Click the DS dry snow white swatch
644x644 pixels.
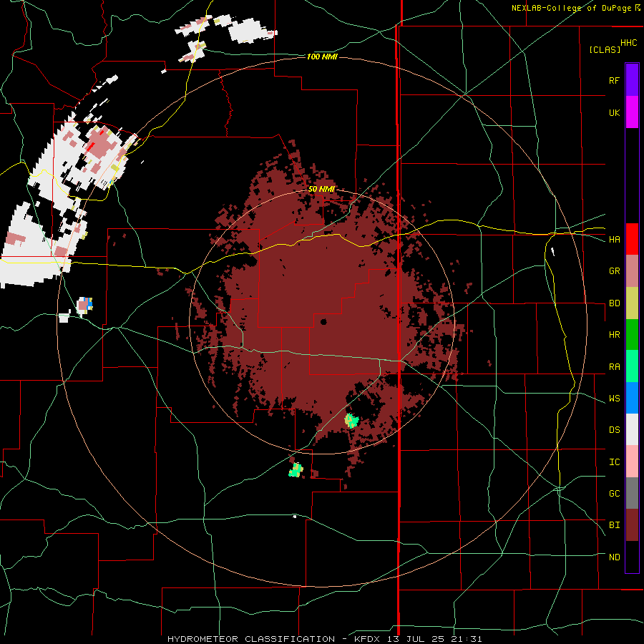click(x=632, y=429)
